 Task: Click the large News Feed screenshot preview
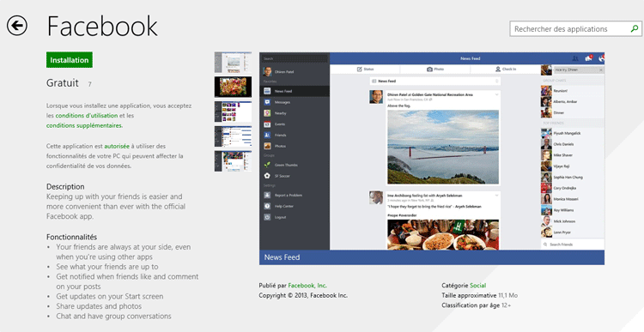coord(432,159)
